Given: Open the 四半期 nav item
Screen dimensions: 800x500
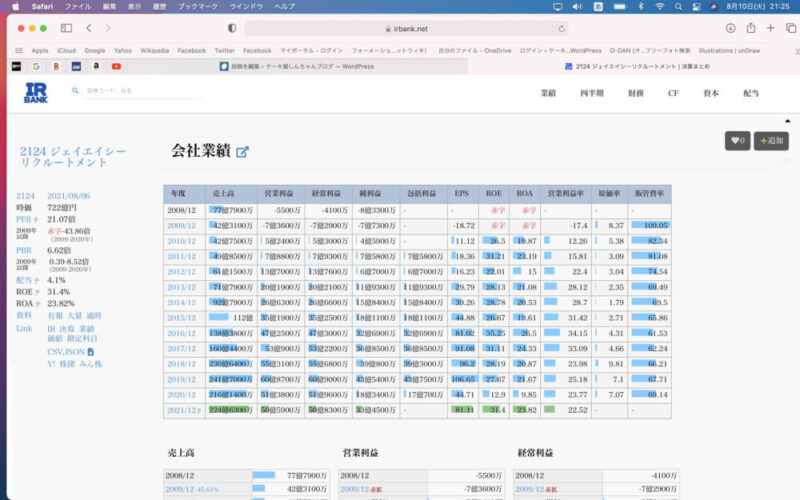Looking at the screenshot, I should tap(592, 93).
